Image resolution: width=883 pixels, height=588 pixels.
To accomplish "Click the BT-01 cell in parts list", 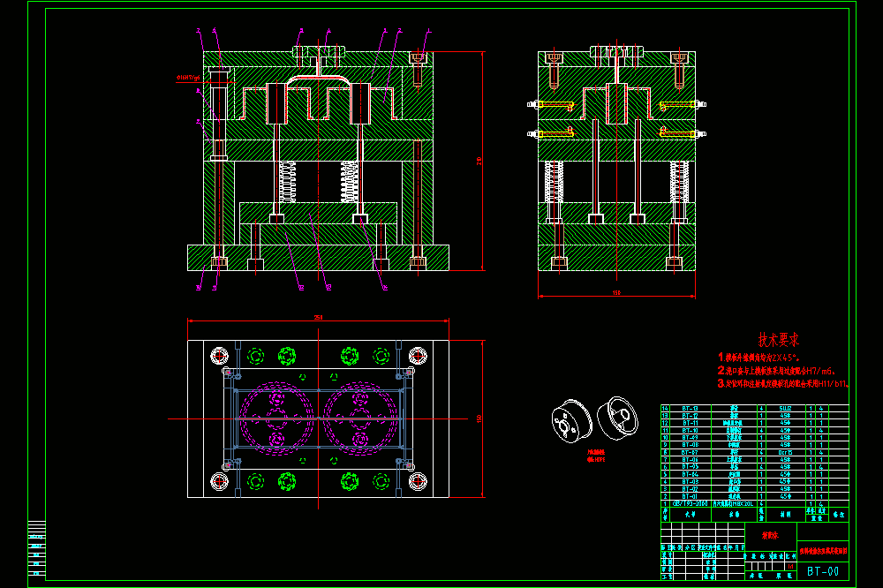I will click(x=691, y=496).
